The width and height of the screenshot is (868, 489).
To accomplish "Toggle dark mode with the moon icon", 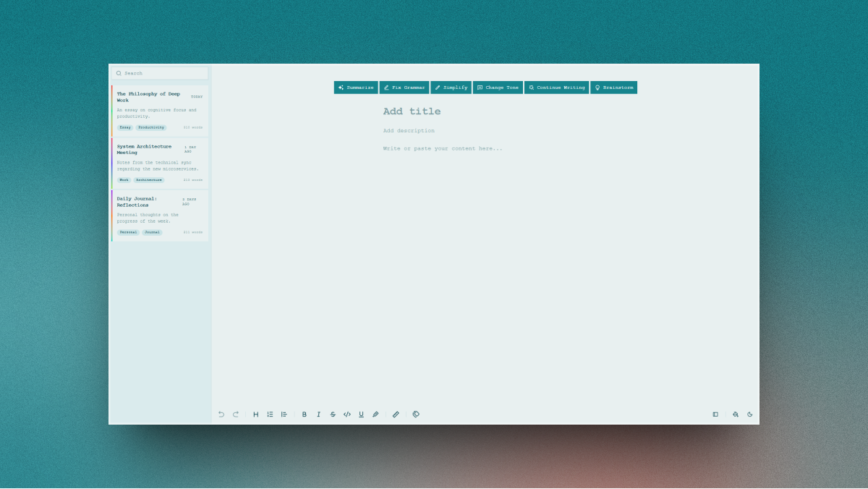I will point(750,414).
